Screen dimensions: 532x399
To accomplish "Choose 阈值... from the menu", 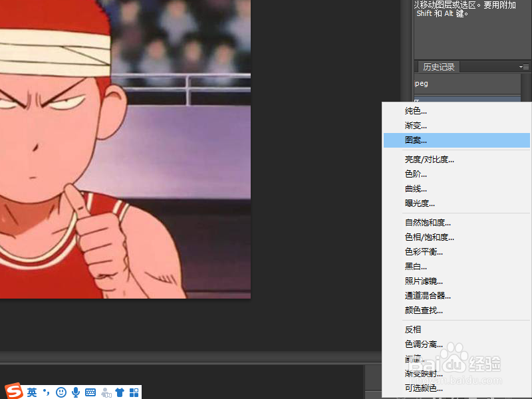I will click(457, 358).
